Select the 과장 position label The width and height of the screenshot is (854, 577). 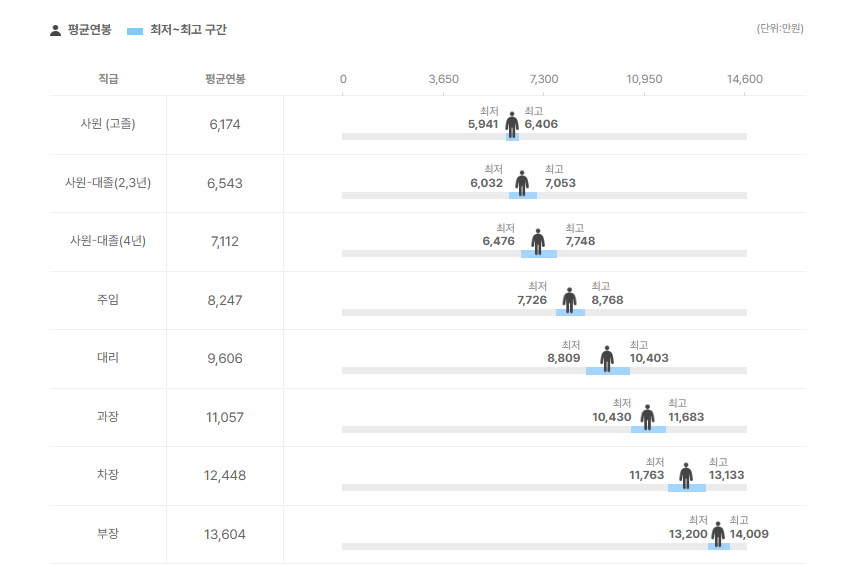108,417
